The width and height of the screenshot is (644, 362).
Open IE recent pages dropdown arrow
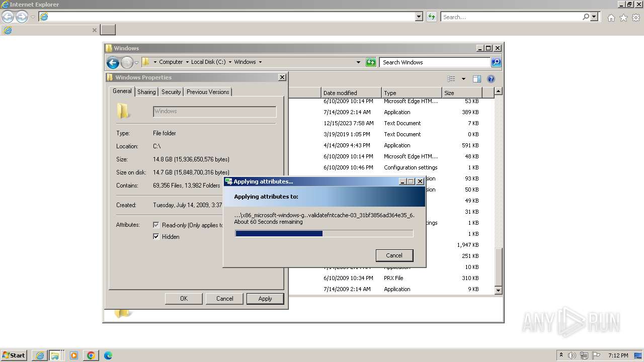33,17
